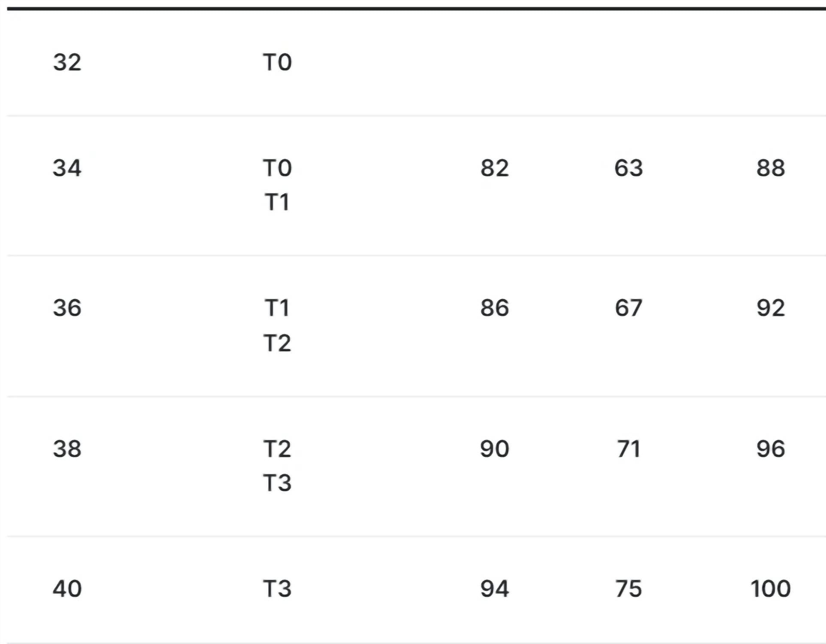Select the size 36 cell
The height and width of the screenshot is (644, 826).
pos(67,308)
